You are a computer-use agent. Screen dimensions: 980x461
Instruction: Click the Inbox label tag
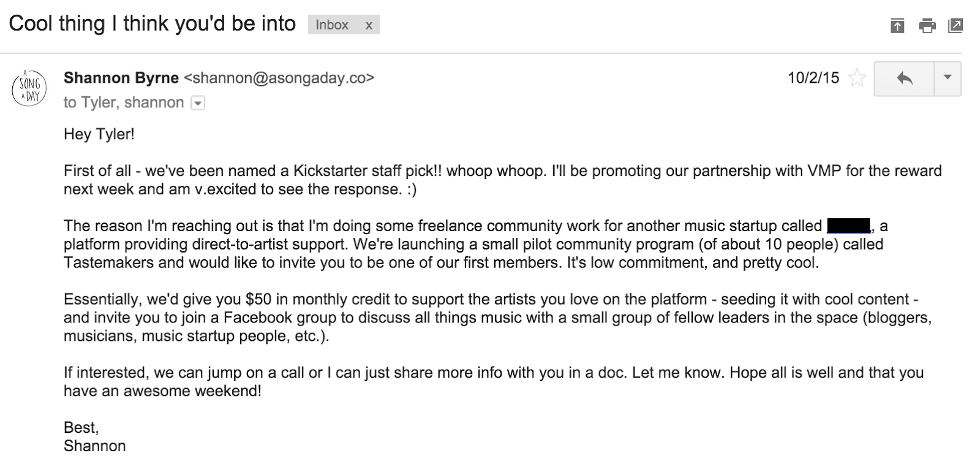coord(332,25)
